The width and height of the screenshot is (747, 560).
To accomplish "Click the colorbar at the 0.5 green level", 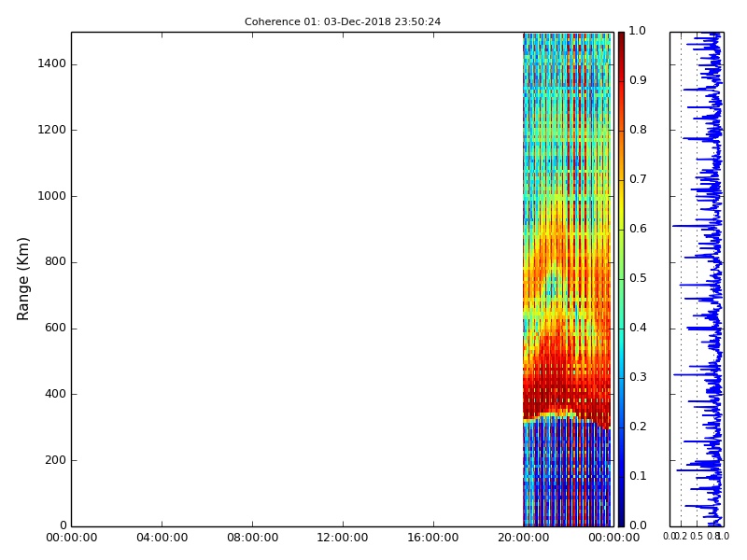I will [x=621, y=279].
